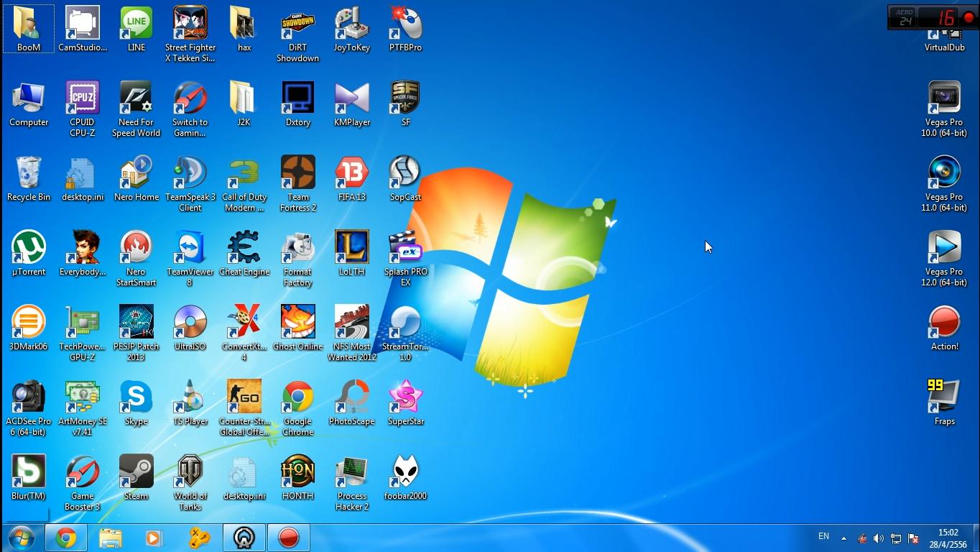This screenshot has width=980, height=552.
Task: Select the SF Special Force shortcut
Action: pos(406,103)
